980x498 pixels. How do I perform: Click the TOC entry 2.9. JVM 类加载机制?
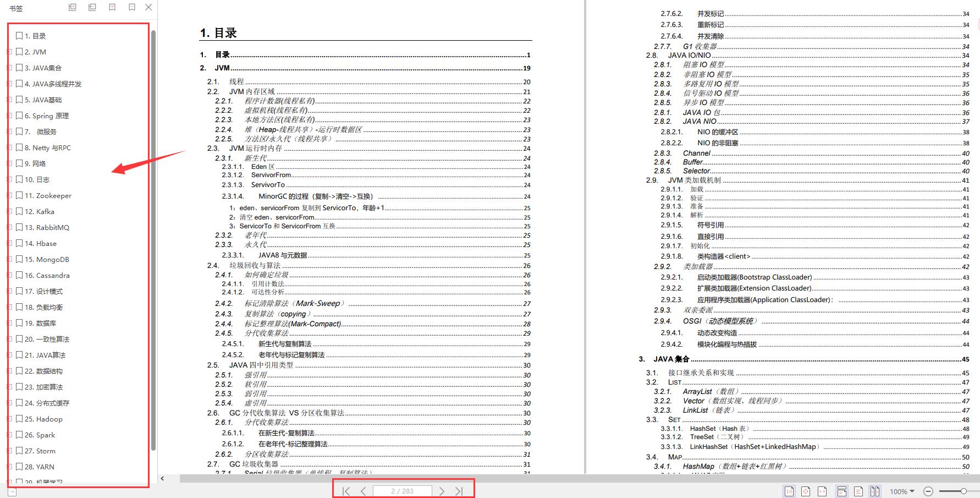click(807, 180)
